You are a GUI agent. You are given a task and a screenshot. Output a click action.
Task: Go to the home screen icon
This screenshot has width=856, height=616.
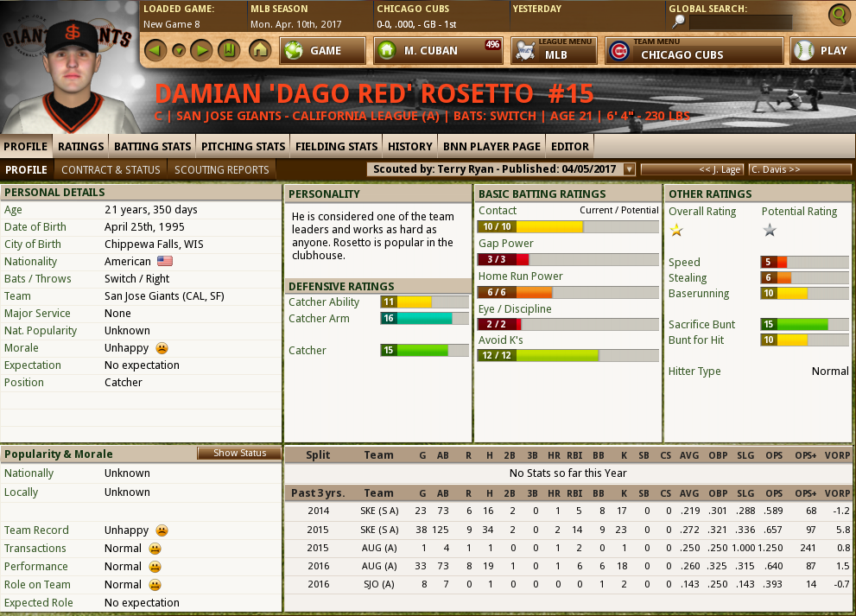(259, 50)
